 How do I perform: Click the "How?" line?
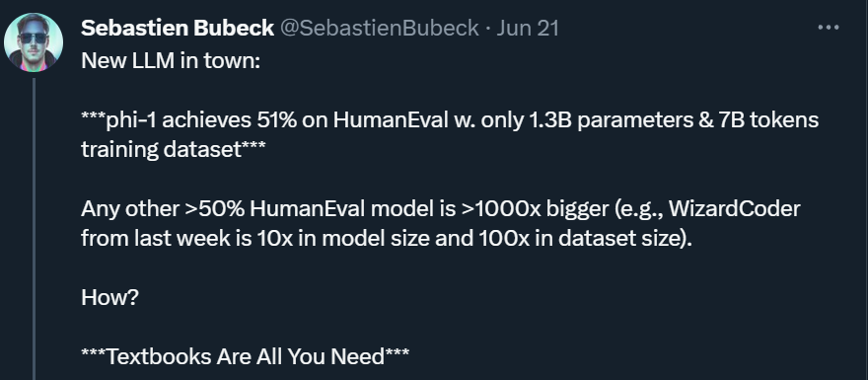[109, 297]
